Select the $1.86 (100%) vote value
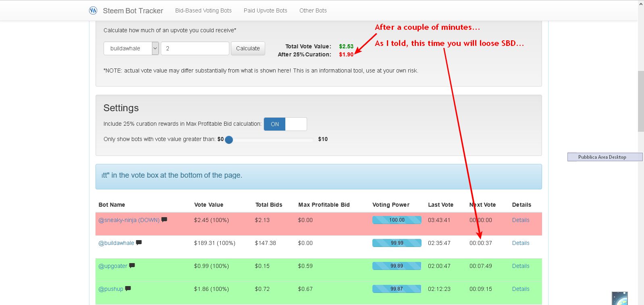This screenshot has height=305, width=644. (x=211, y=289)
